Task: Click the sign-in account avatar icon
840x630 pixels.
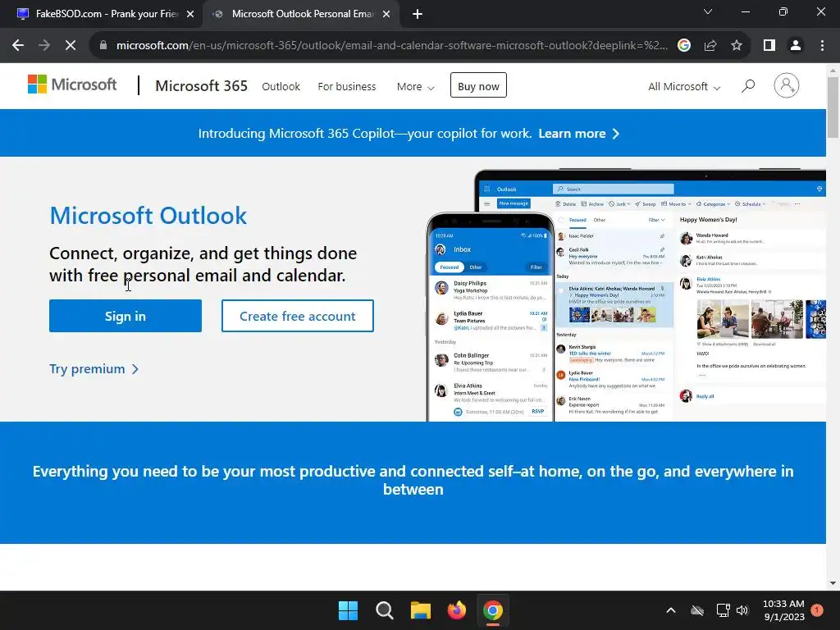Action: click(787, 85)
